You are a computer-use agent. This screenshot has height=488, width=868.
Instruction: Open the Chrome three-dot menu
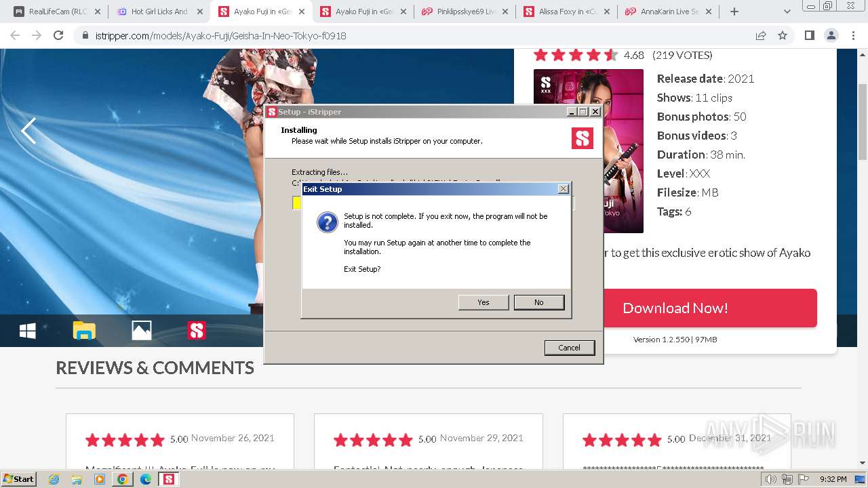(x=853, y=35)
